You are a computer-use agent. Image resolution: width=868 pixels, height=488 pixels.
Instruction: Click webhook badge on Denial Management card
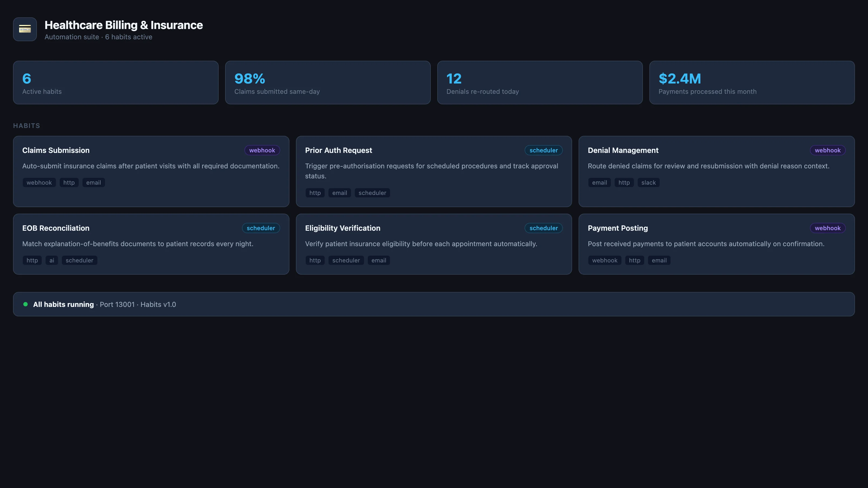point(828,150)
